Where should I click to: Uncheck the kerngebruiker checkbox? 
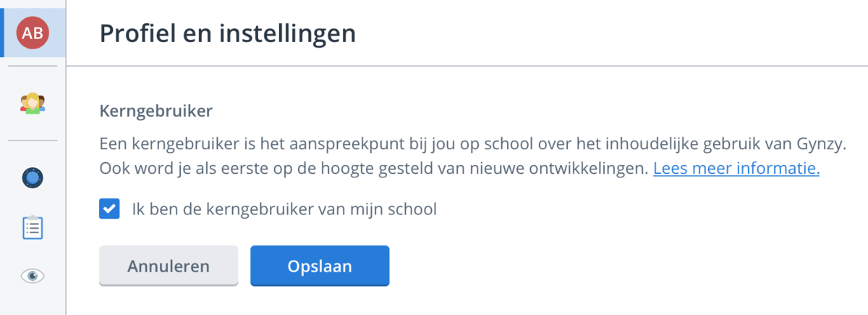pos(109,210)
